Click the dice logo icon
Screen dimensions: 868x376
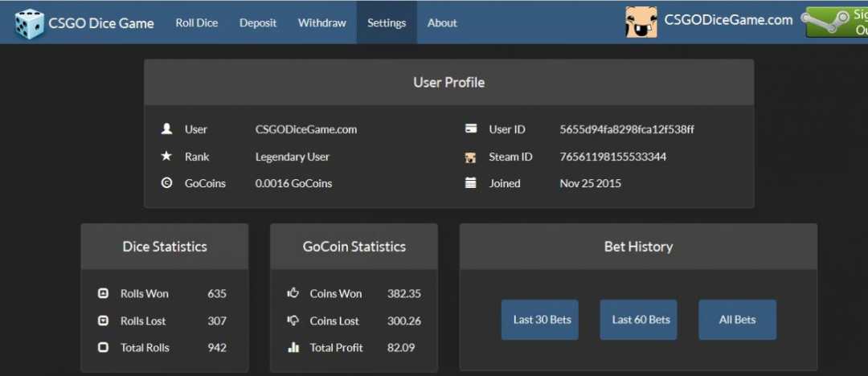(30, 23)
